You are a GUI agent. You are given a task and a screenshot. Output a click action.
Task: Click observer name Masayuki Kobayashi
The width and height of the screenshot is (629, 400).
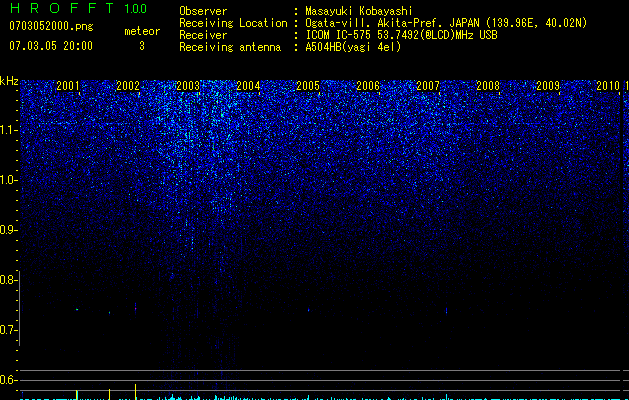(x=359, y=11)
